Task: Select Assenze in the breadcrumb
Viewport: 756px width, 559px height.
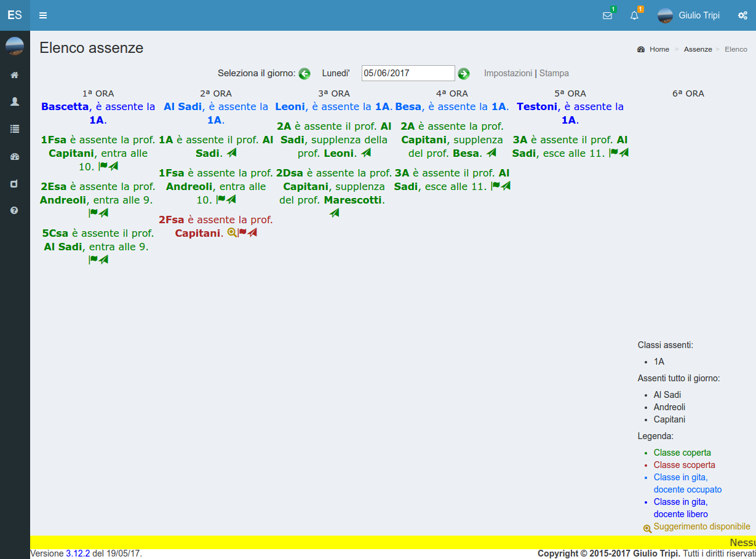Action: tap(698, 49)
